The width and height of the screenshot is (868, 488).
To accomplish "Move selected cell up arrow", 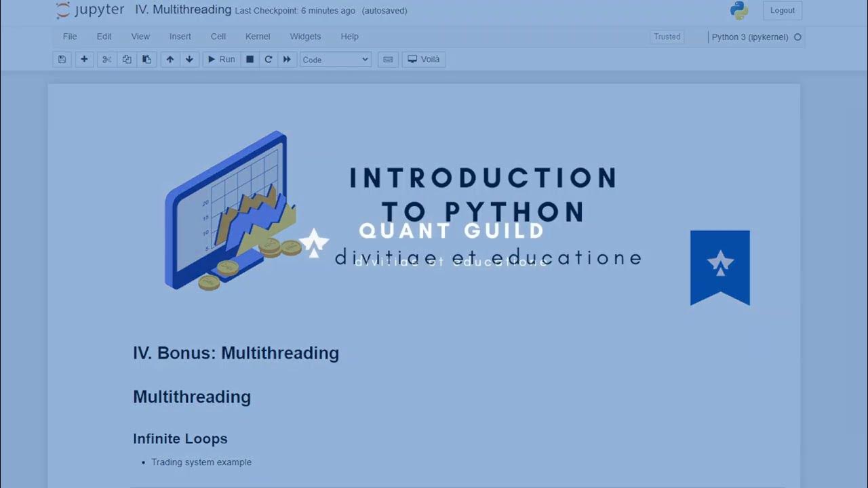I will click(x=170, y=60).
